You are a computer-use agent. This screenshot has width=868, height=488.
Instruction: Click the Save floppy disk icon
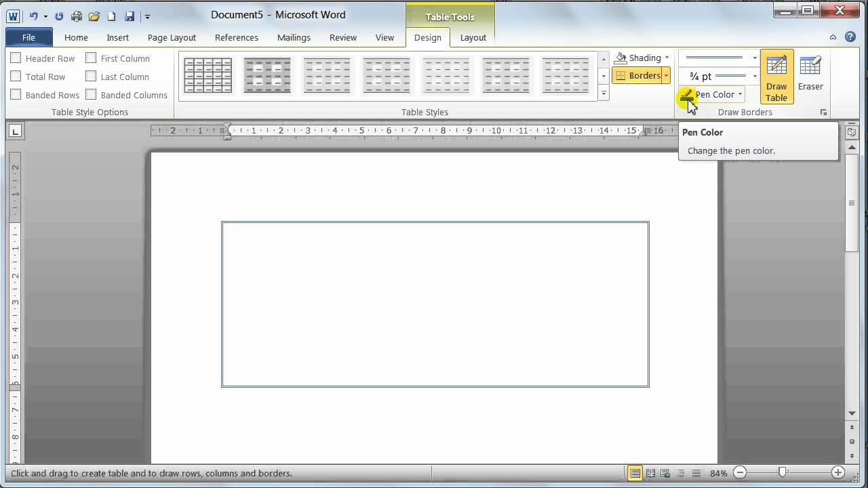pos(129,16)
